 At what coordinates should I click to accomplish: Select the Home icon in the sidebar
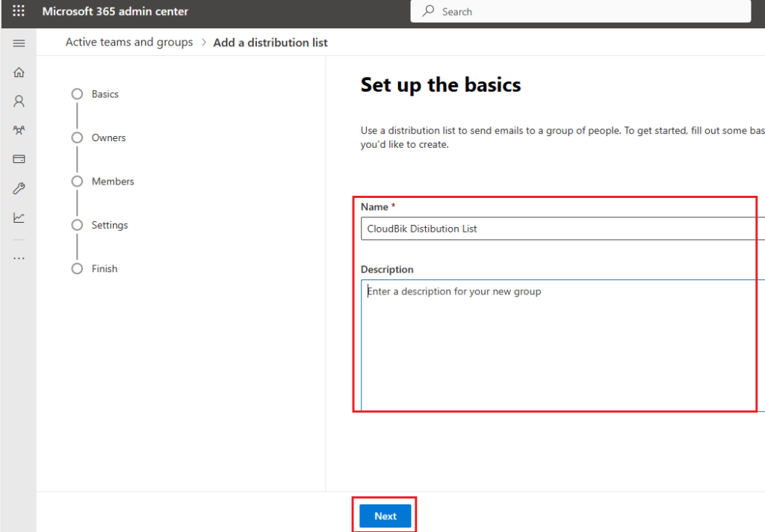click(18, 72)
